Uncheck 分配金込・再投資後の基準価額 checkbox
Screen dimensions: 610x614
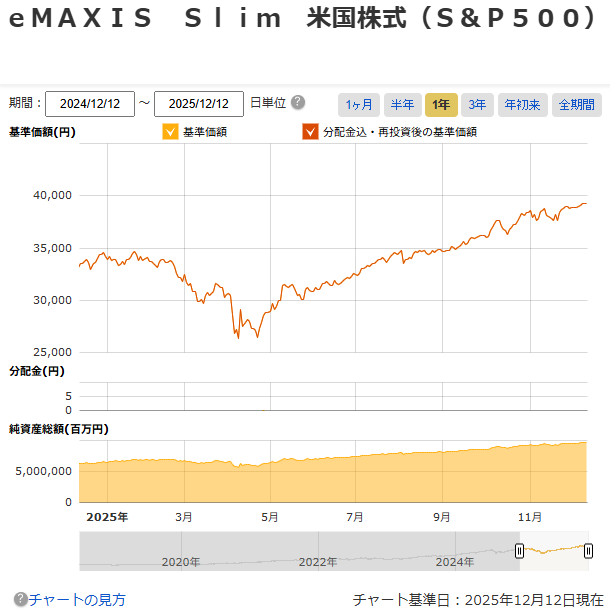tap(310, 132)
